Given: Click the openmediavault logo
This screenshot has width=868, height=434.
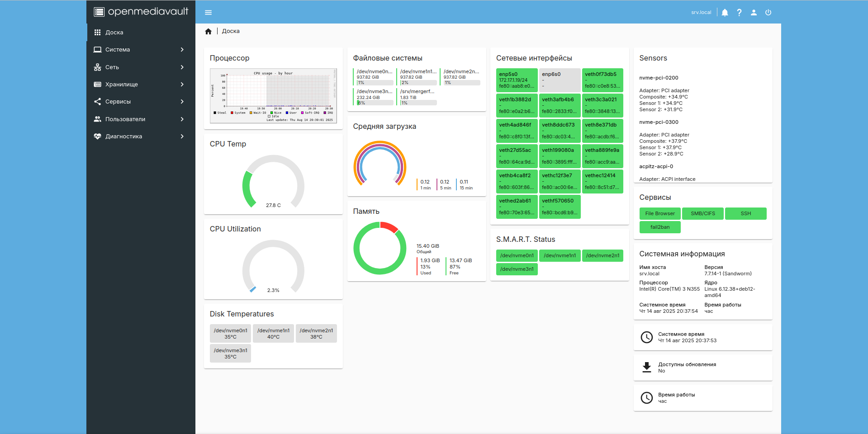Looking at the screenshot, I should [141, 12].
